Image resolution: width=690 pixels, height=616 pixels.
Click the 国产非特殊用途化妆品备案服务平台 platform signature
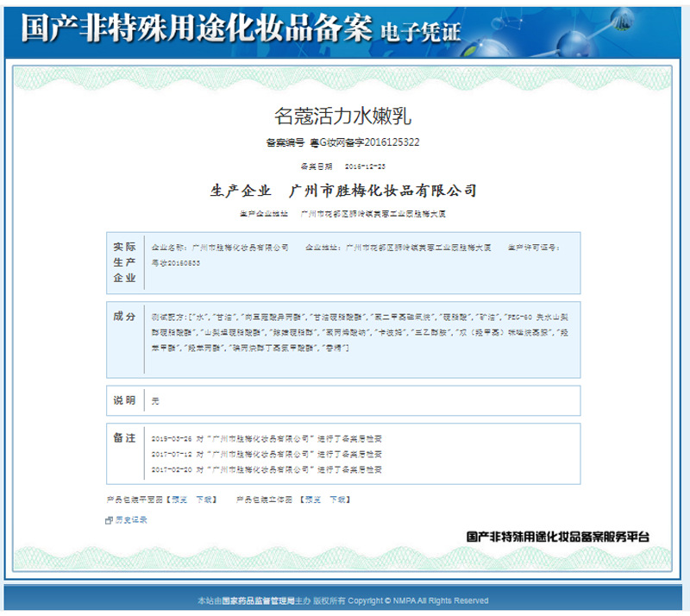(x=557, y=537)
